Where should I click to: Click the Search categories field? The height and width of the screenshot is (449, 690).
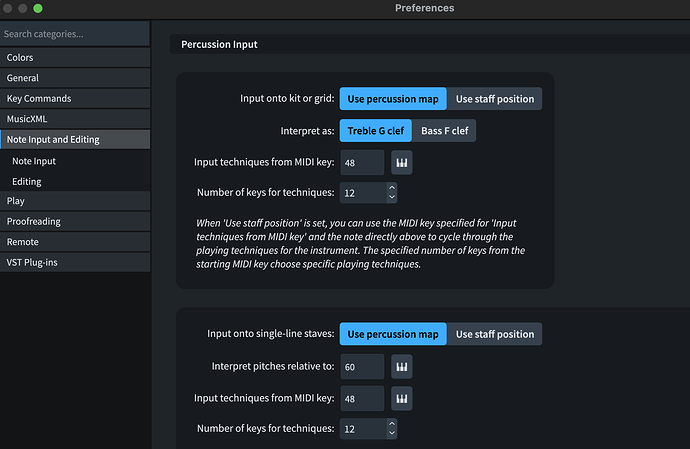(75, 34)
